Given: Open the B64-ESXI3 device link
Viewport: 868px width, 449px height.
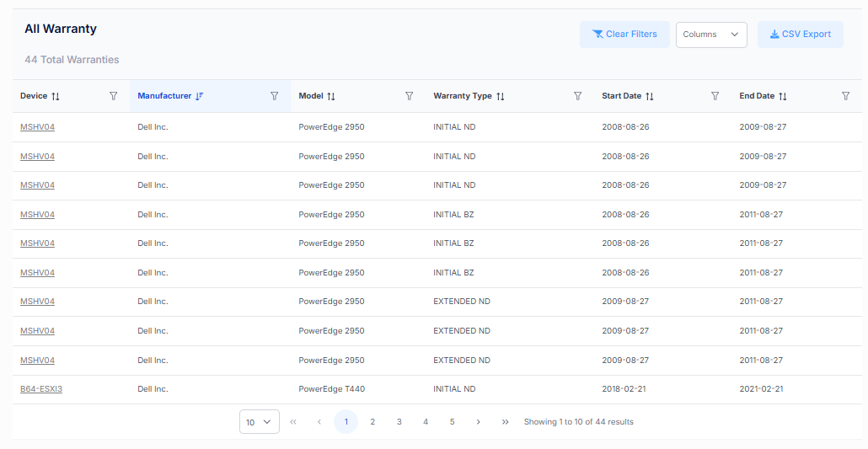Looking at the screenshot, I should click(x=41, y=389).
